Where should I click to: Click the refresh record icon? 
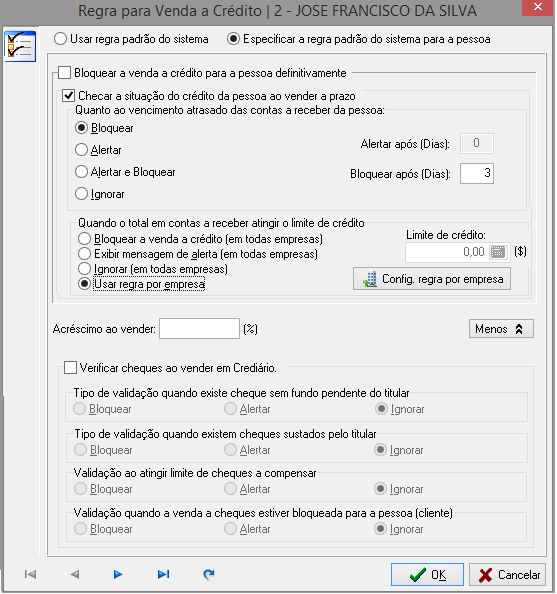click(x=208, y=574)
